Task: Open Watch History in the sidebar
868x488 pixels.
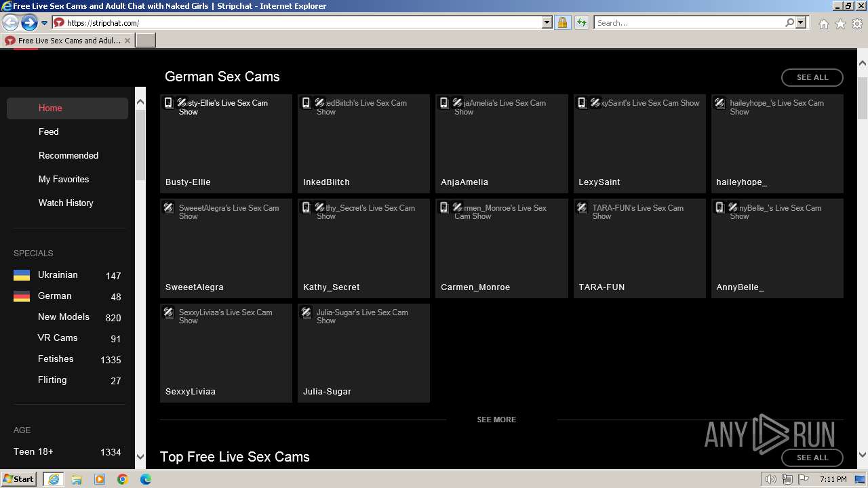Action: click(66, 203)
